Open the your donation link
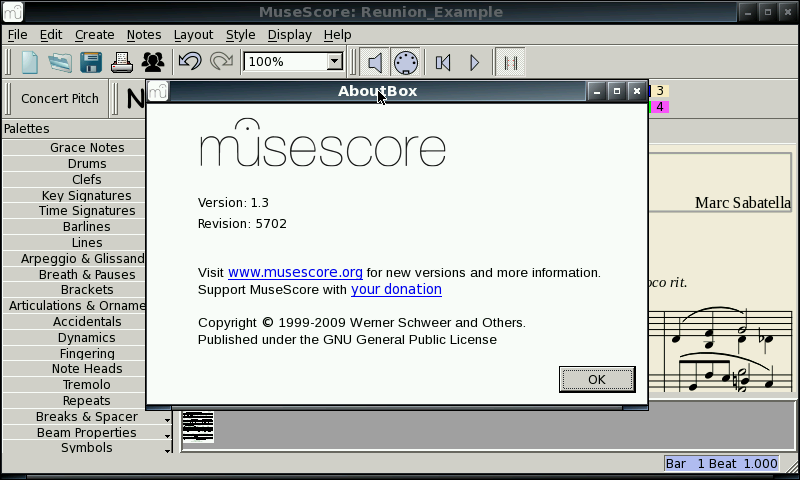800x480 pixels. [396, 289]
